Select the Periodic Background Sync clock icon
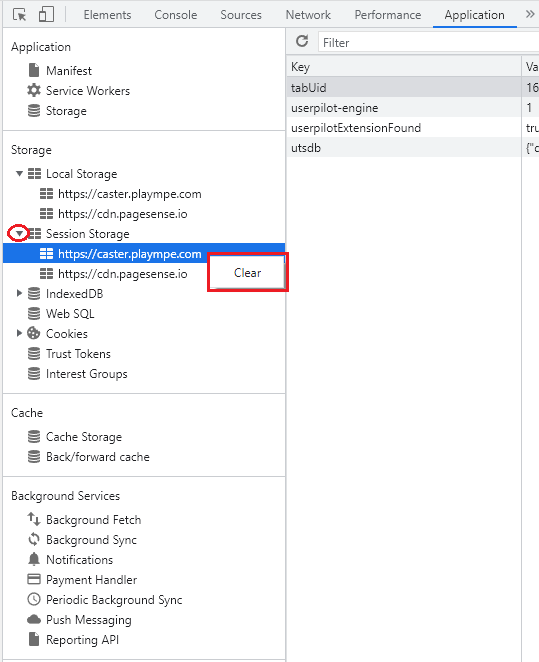This screenshot has width=539, height=662. [34, 599]
